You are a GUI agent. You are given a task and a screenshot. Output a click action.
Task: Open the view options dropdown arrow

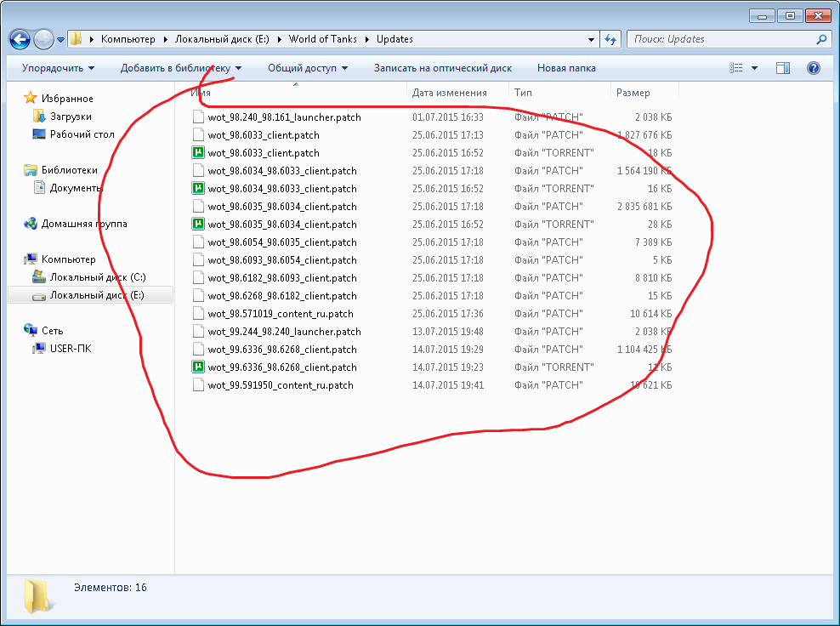(x=754, y=68)
